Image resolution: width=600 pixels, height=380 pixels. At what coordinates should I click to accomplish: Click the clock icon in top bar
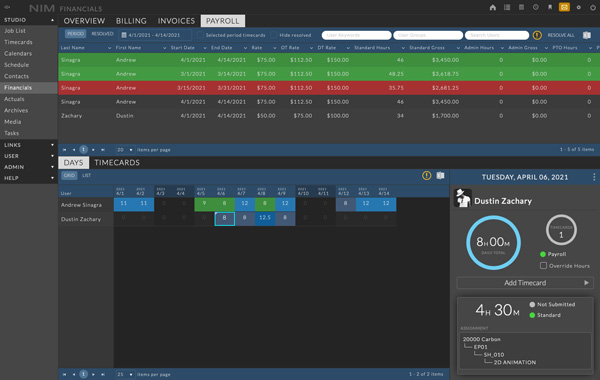point(536,7)
